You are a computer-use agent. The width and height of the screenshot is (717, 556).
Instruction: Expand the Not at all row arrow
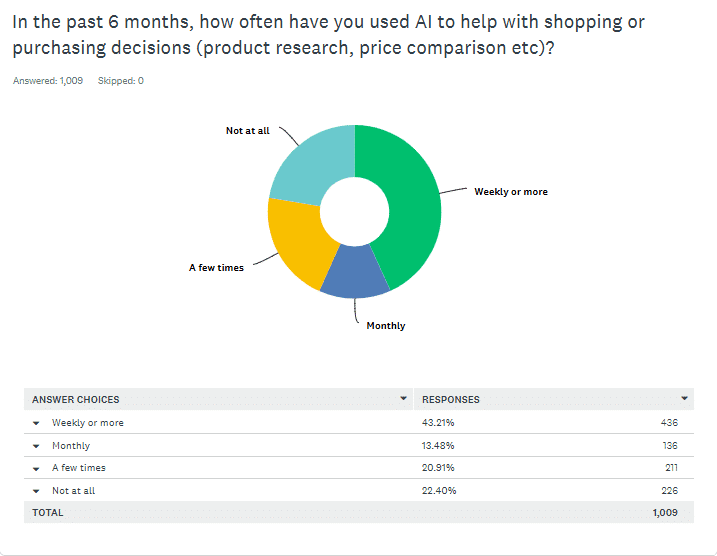click(x=36, y=491)
